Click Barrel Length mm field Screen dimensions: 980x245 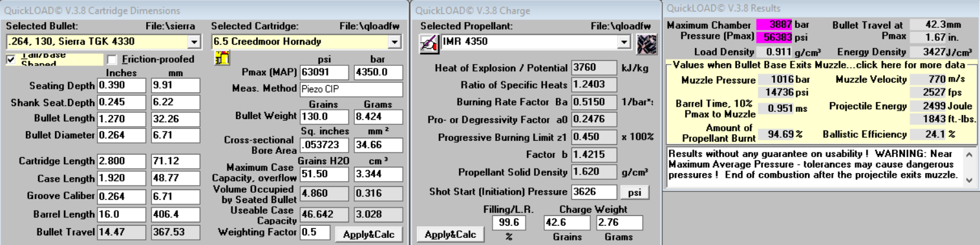pyautogui.click(x=175, y=215)
